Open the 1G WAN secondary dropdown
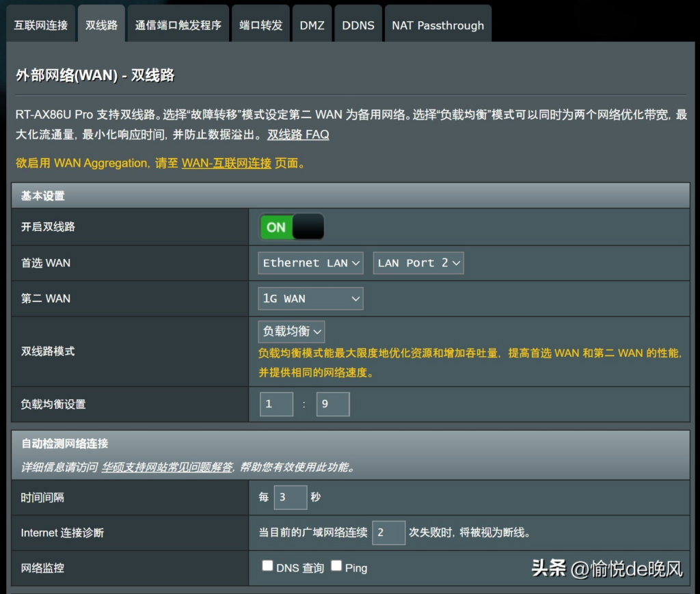Image resolution: width=700 pixels, height=594 pixels. 310,299
